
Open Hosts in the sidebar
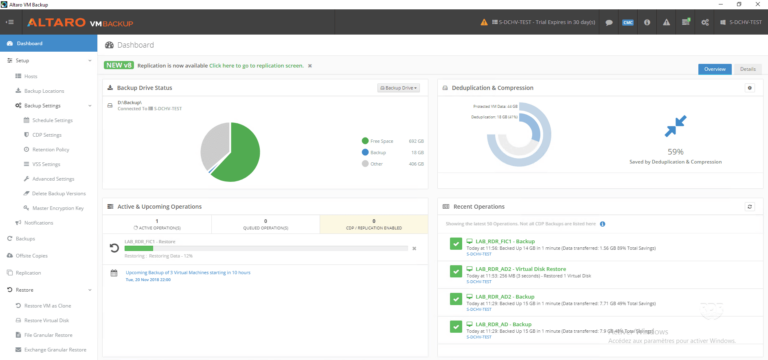[30, 76]
